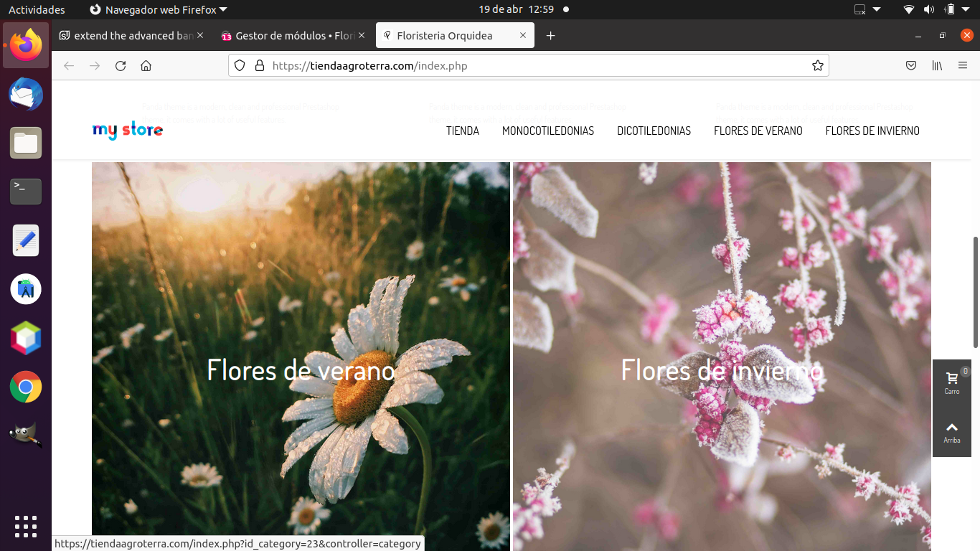Switch to the Gestor de módulos tab
The width and height of the screenshot is (980, 551).
click(x=295, y=36)
